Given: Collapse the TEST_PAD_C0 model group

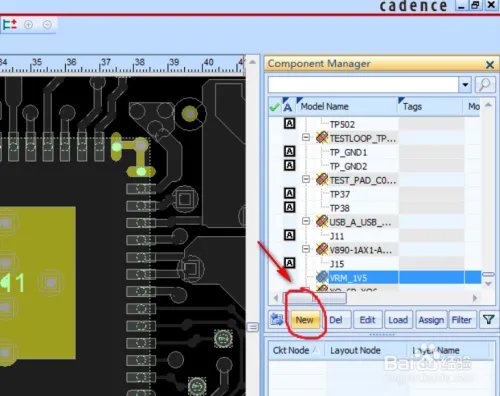Looking at the screenshot, I should pos(306,179).
